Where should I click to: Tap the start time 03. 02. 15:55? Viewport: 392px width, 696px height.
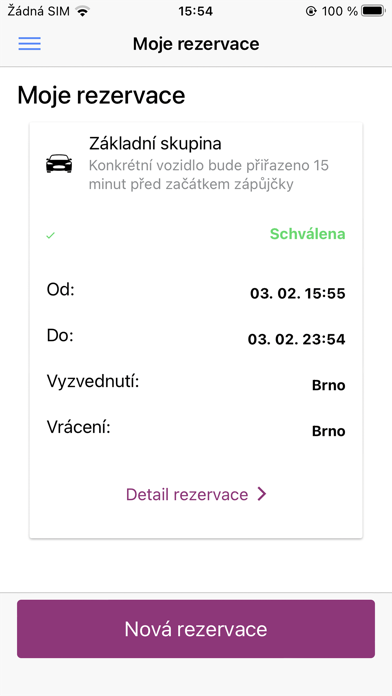point(298,293)
